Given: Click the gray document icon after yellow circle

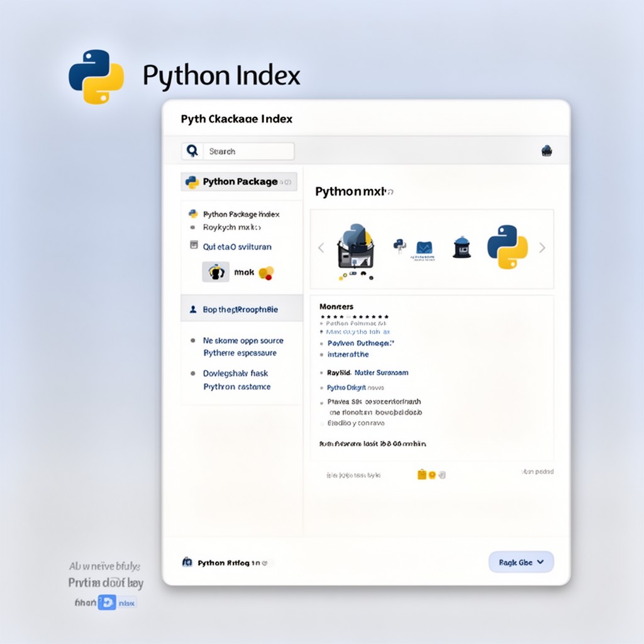Looking at the screenshot, I should (x=442, y=475).
